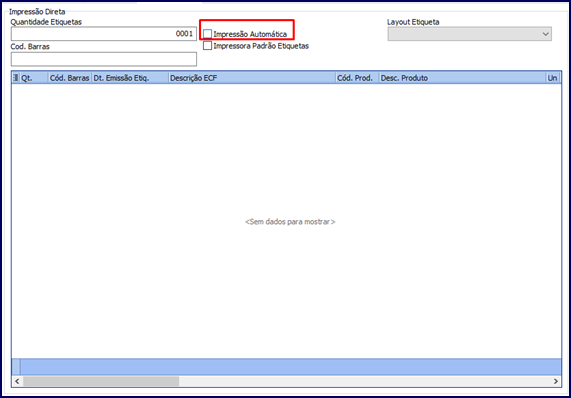
Task: Sort by the Qt. column header
Action: point(34,78)
